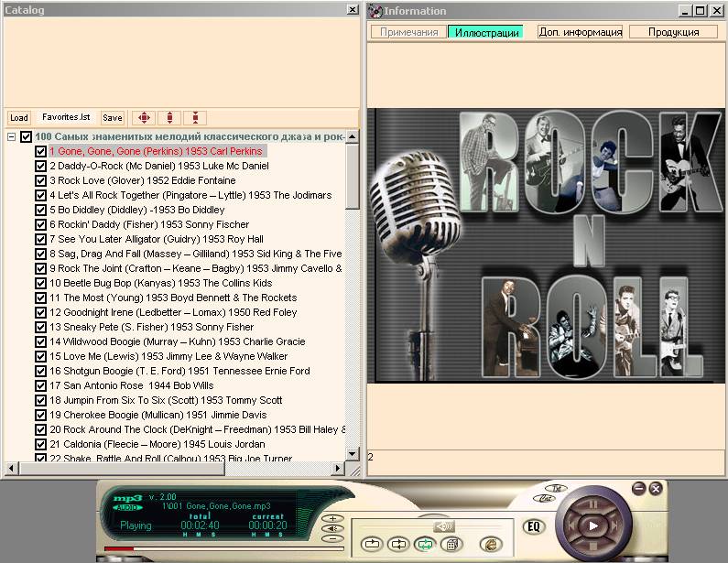Select '11 The Most (Young)' track
Viewport: 728px width, 563px height.
click(x=173, y=298)
